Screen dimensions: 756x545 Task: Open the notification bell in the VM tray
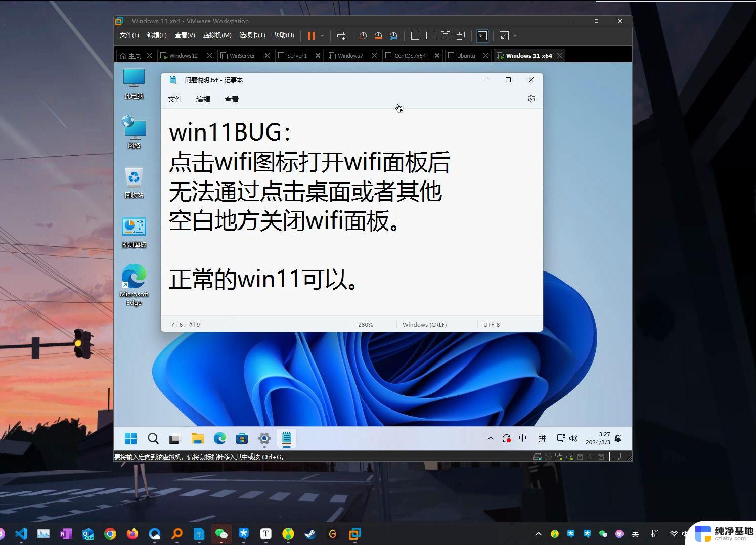(x=618, y=438)
